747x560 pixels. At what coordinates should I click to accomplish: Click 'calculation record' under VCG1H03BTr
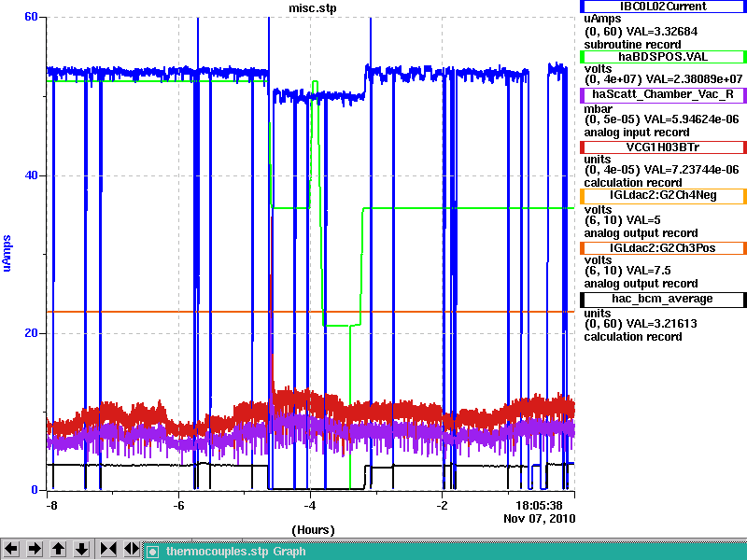point(633,183)
